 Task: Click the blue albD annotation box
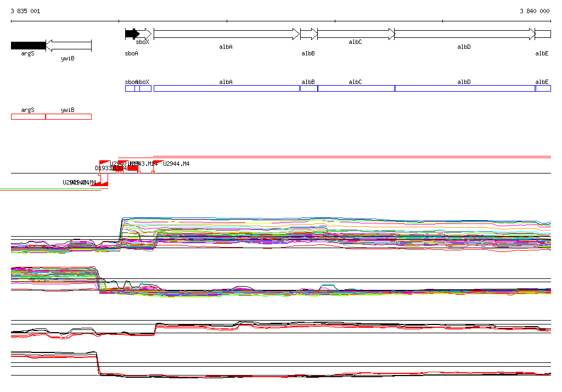pyautogui.click(x=465, y=88)
